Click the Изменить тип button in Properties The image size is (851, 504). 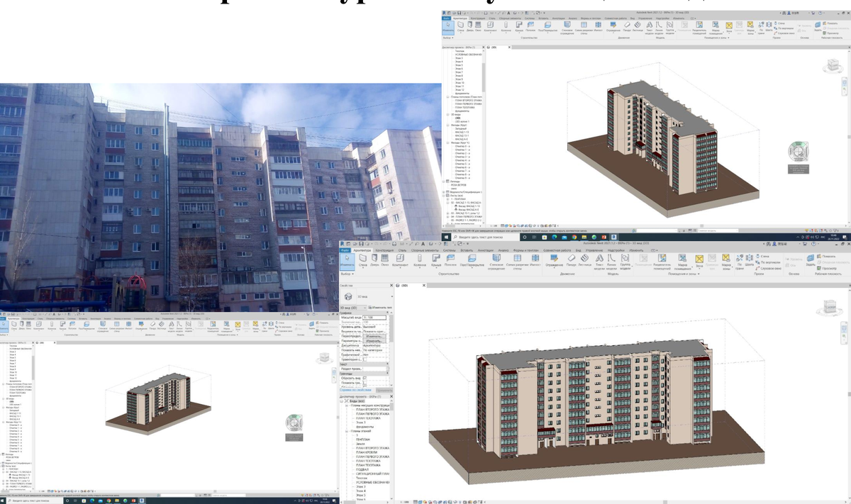[x=380, y=308]
